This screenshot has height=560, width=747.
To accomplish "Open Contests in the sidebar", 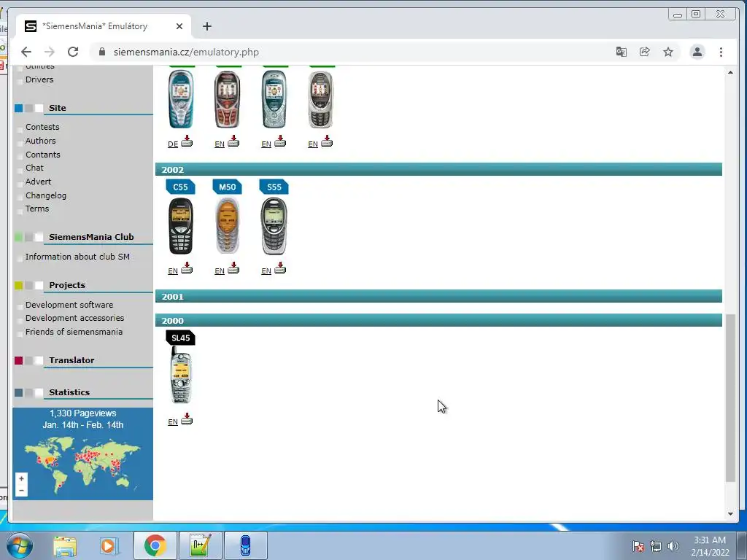I will (42, 127).
